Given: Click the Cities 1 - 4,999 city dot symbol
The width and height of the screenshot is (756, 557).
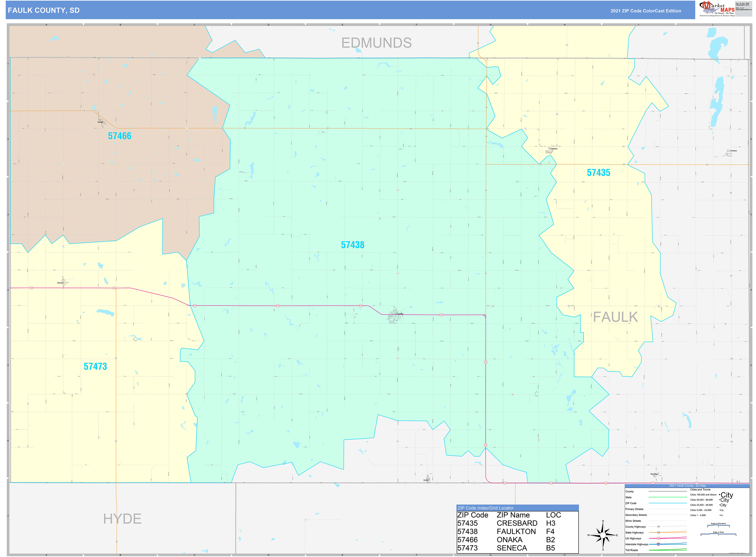Looking at the screenshot, I should coord(720,515).
